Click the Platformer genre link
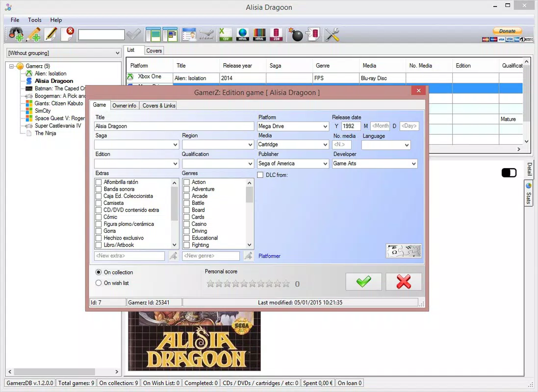The width and height of the screenshot is (538, 392). (269, 256)
